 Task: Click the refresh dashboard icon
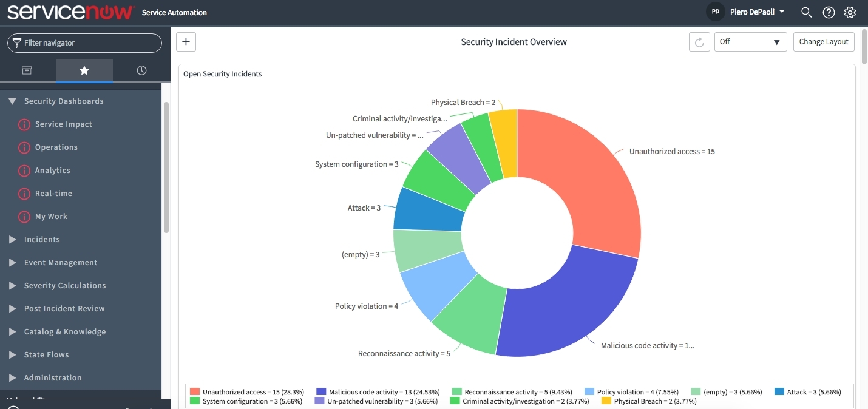tap(699, 42)
